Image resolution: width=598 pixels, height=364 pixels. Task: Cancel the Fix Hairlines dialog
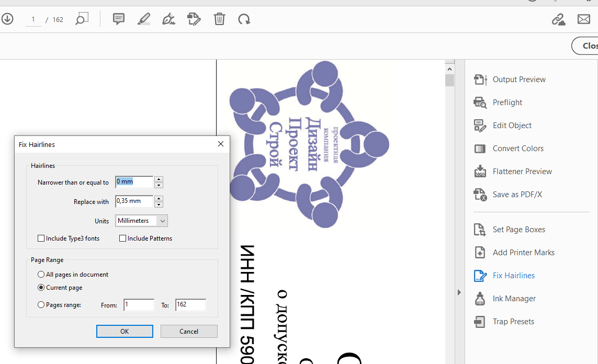[x=189, y=331]
